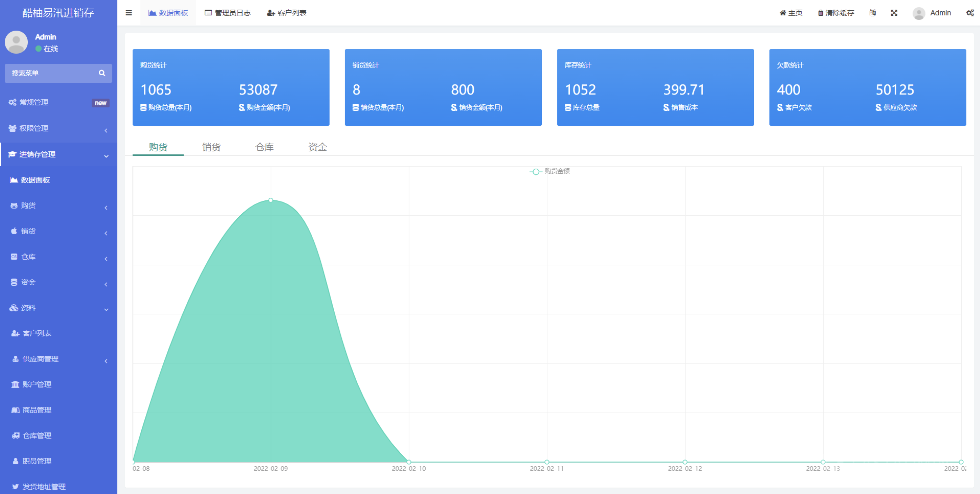This screenshot has width=980, height=494.
Task: Click the 主页 home icon
Action: (783, 13)
